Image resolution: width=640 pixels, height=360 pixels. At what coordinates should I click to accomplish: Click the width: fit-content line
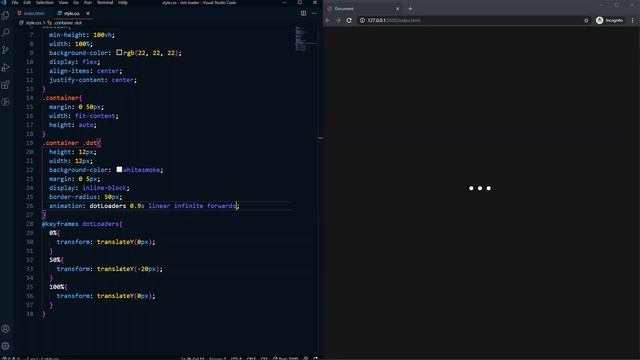coord(84,116)
